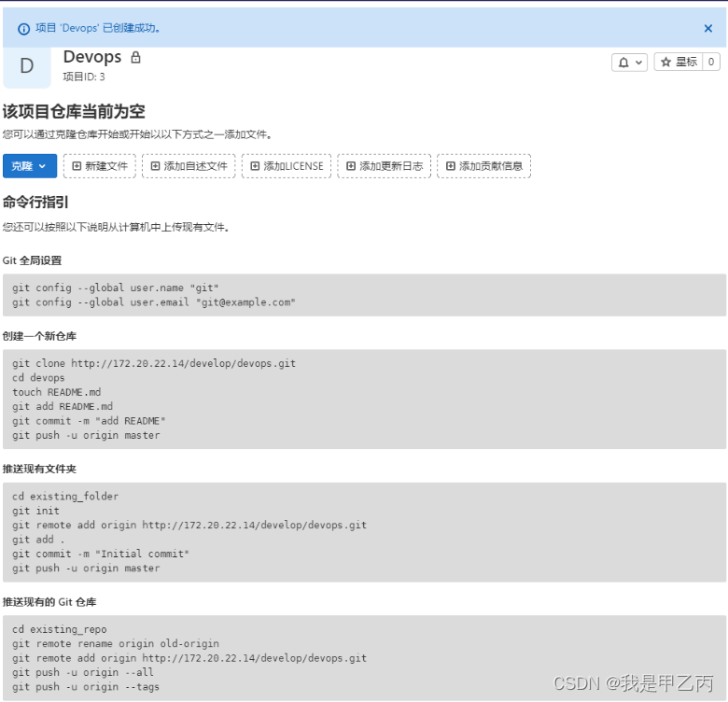This screenshot has height=702, width=728.
Task: Open the notification bell dropdown
Action: [x=629, y=63]
